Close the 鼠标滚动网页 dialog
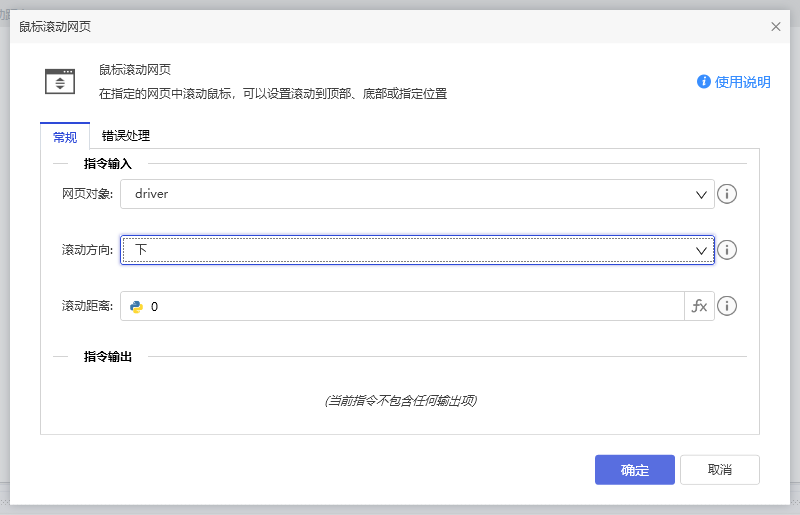Image resolution: width=800 pixels, height=515 pixels. point(776,27)
